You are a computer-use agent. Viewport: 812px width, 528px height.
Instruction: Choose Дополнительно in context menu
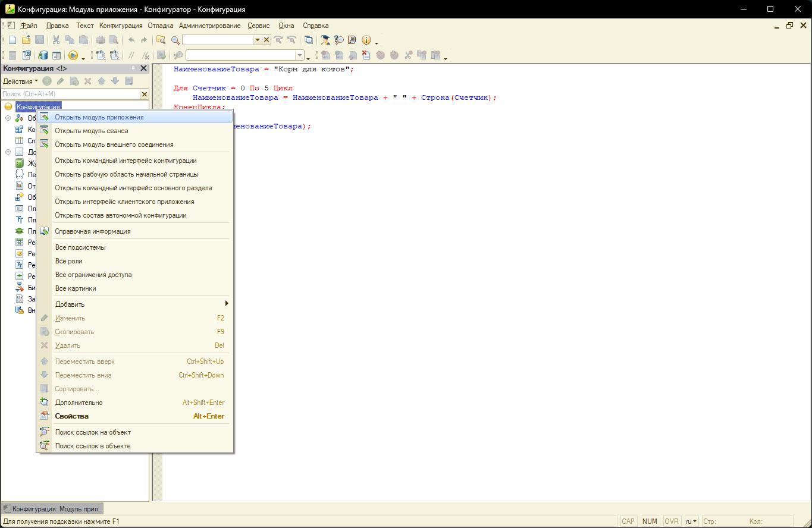click(x=134, y=403)
